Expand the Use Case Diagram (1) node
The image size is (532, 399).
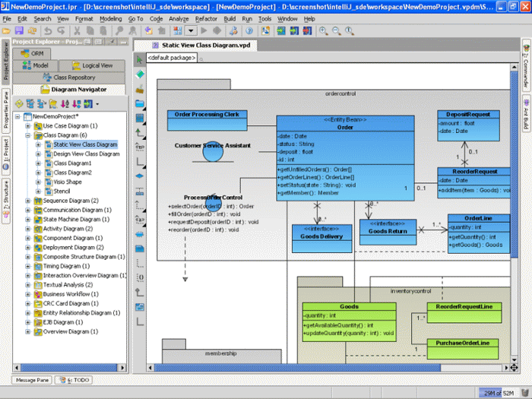click(x=28, y=126)
